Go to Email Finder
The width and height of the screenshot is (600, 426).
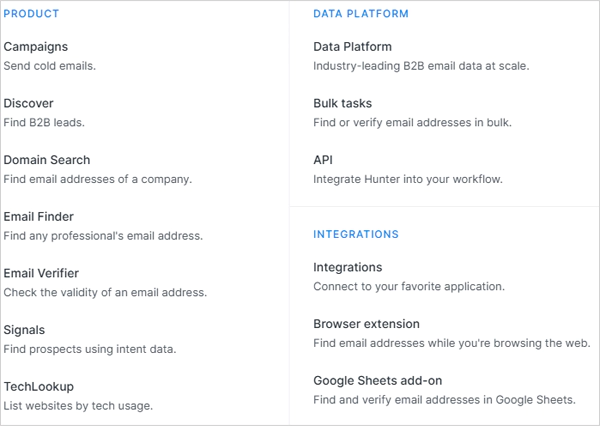(38, 217)
